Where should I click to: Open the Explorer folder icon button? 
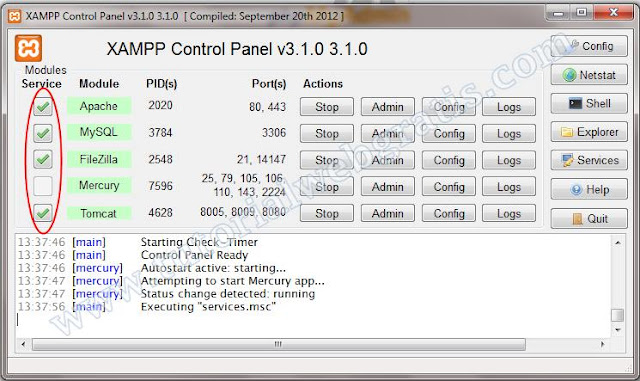pyautogui.click(x=589, y=132)
